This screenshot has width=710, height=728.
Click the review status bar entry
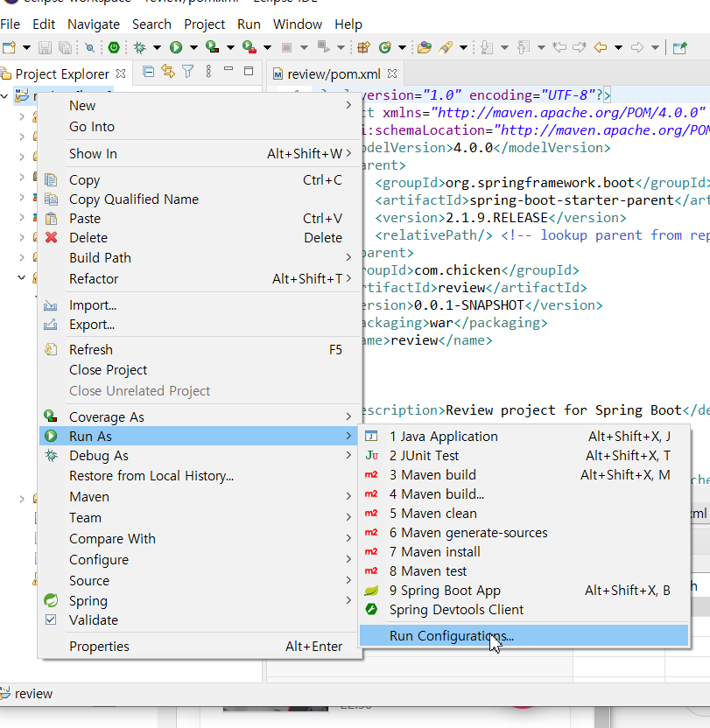pos(26,694)
